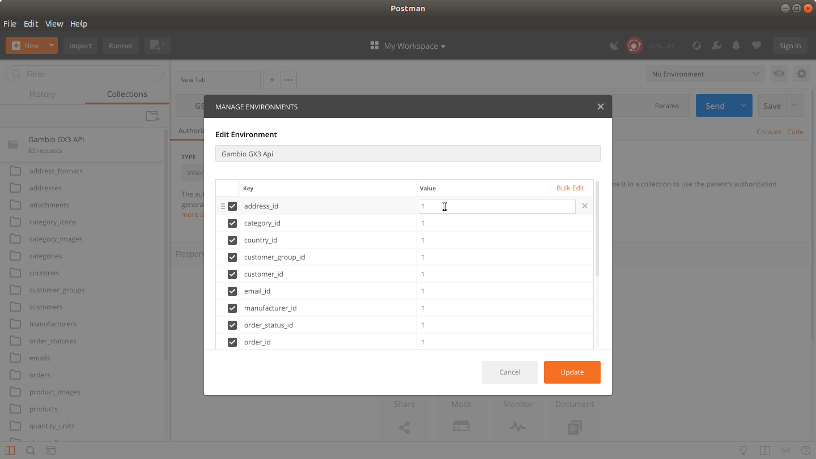Open the No Environment selector dropdown

click(704, 74)
